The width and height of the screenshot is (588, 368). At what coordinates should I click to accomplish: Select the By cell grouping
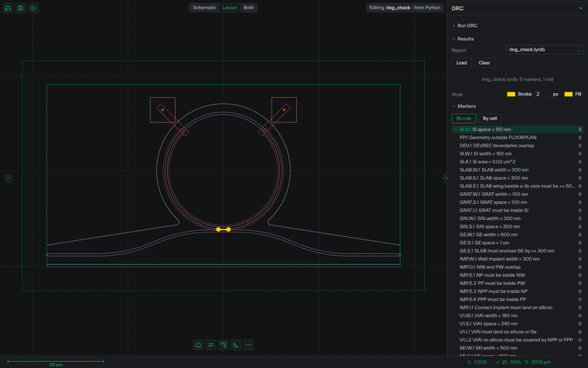[490, 119]
